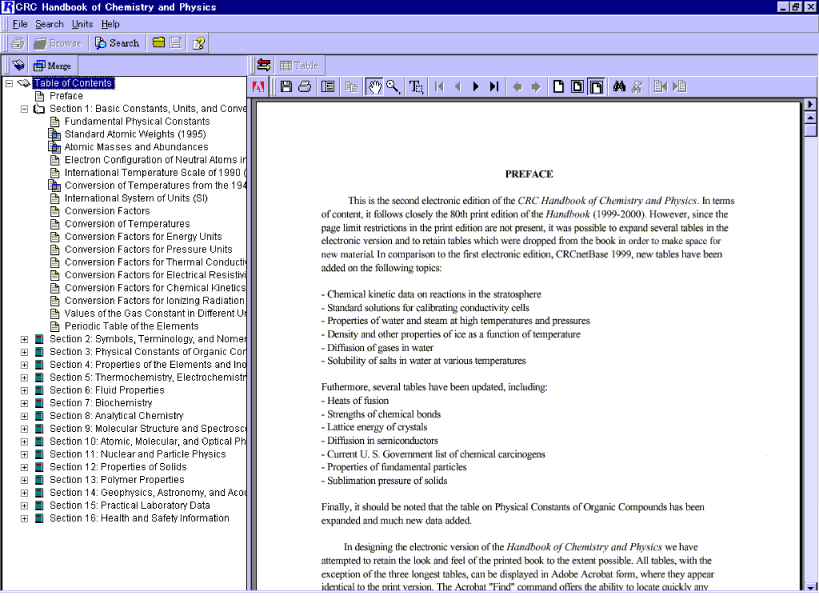Expand Section 8: Analytical Chemistry
This screenshot has width=819, height=614.
24,416
